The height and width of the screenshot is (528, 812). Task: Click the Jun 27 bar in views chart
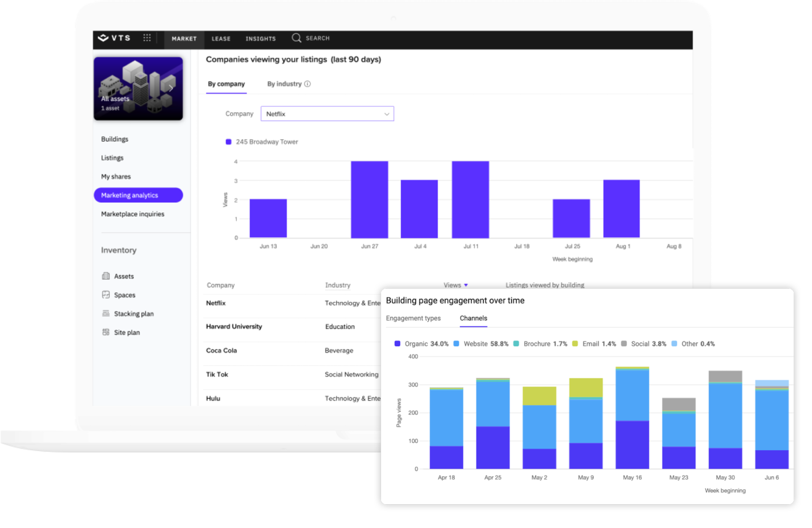(x=369, y=199)
